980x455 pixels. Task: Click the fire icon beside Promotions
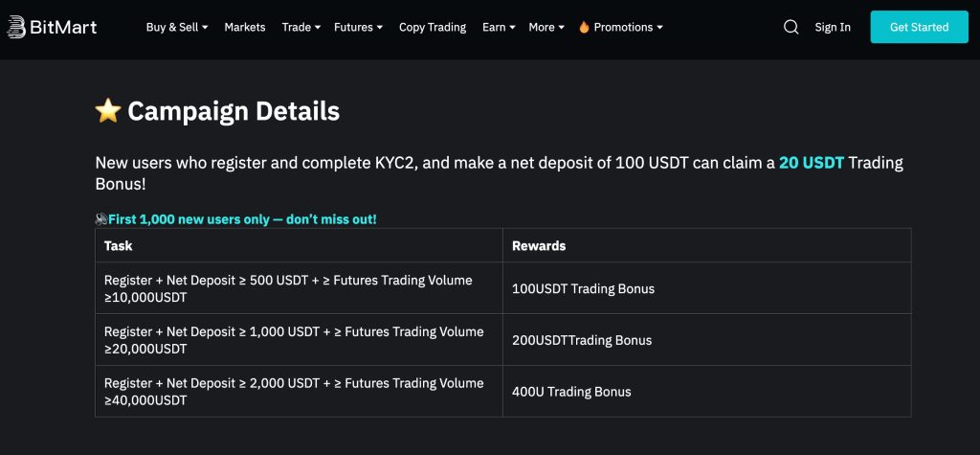[584, 27]
